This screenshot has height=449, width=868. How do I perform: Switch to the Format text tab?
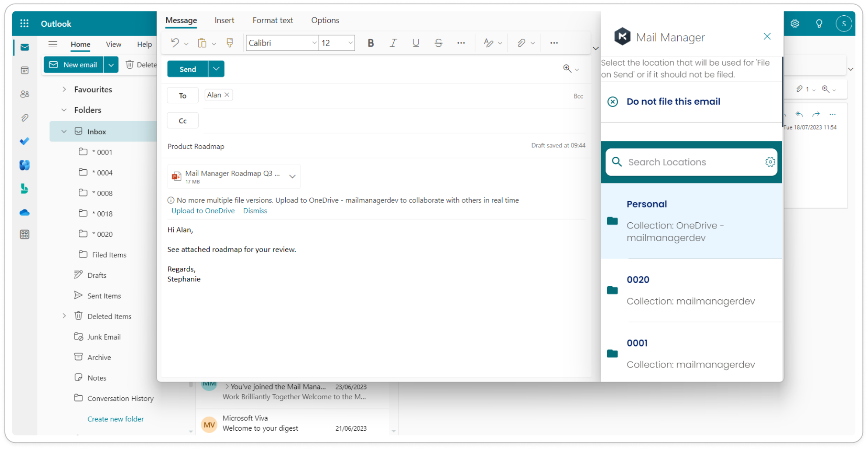coord(273,20)
